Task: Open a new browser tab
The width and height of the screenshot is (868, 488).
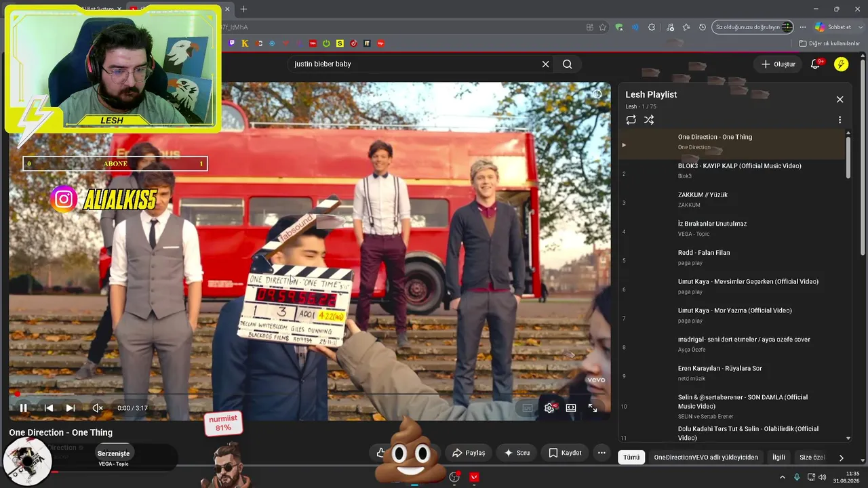Action: click(x=243, y=9)
